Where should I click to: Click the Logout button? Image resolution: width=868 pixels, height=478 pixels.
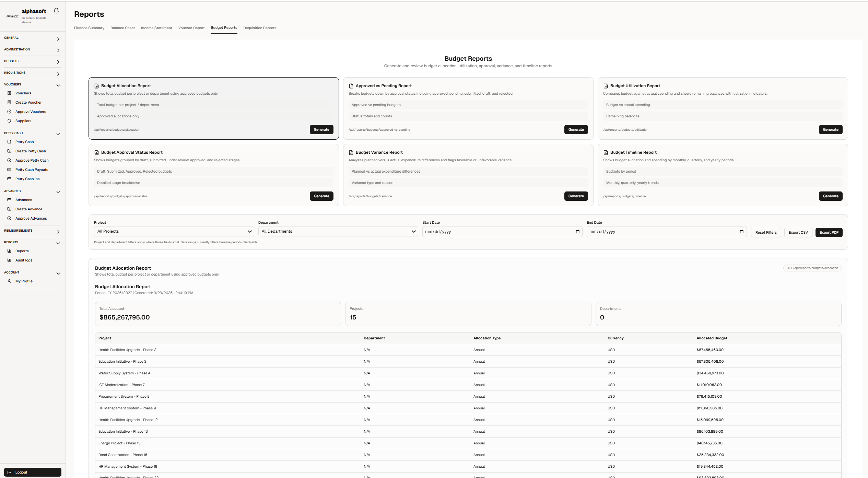pyautogui.click(x=33, y=472)
